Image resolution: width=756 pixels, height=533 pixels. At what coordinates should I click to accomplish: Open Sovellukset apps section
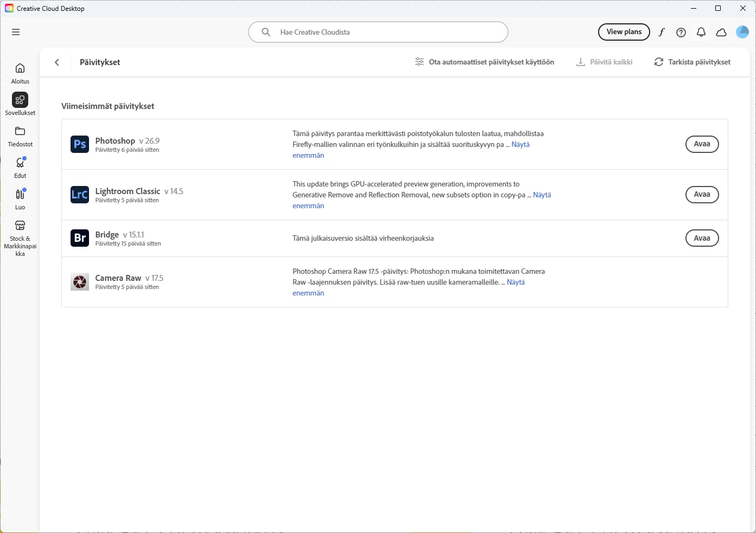coord(20,105)
